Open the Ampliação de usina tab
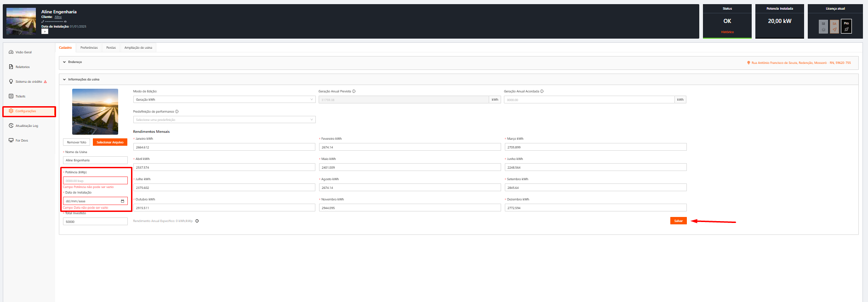 point(138,48)
